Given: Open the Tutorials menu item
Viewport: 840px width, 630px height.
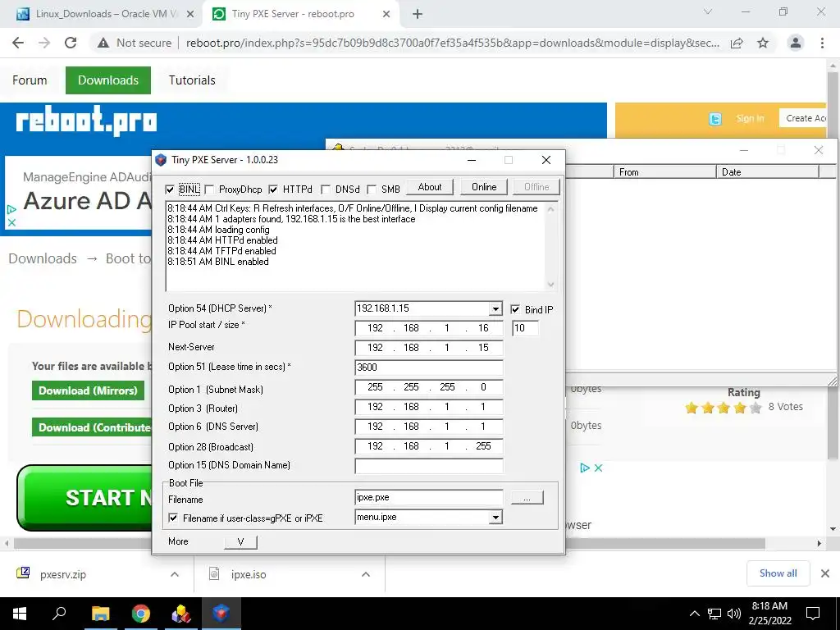Looking at the screenshot, I should click(x=192, y=80).
